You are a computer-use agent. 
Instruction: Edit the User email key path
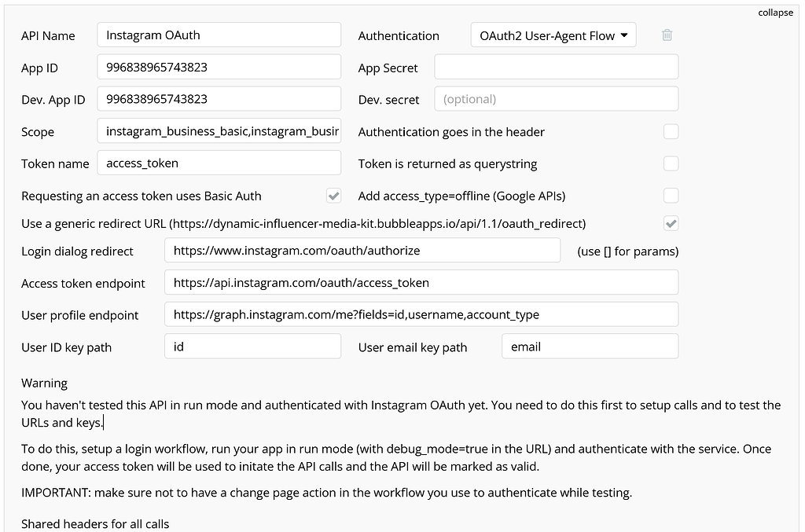click(590, 346)
